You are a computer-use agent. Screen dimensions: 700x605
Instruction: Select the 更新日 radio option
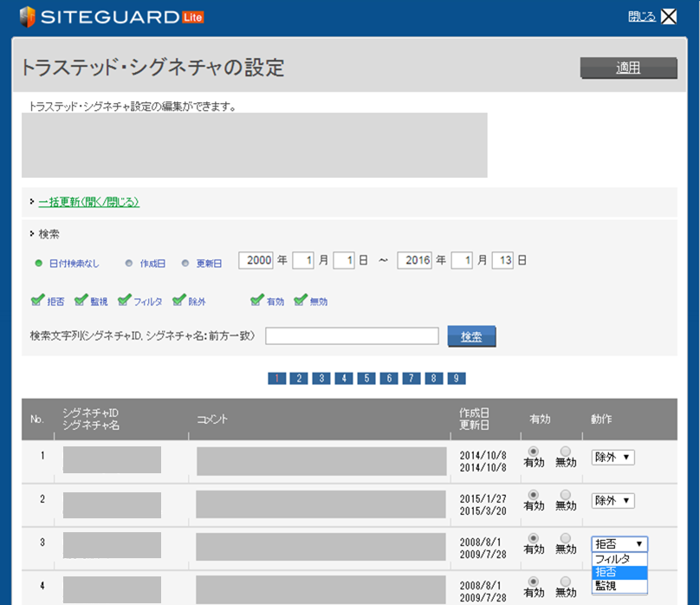pyautogui.click(x=185, y=263)
